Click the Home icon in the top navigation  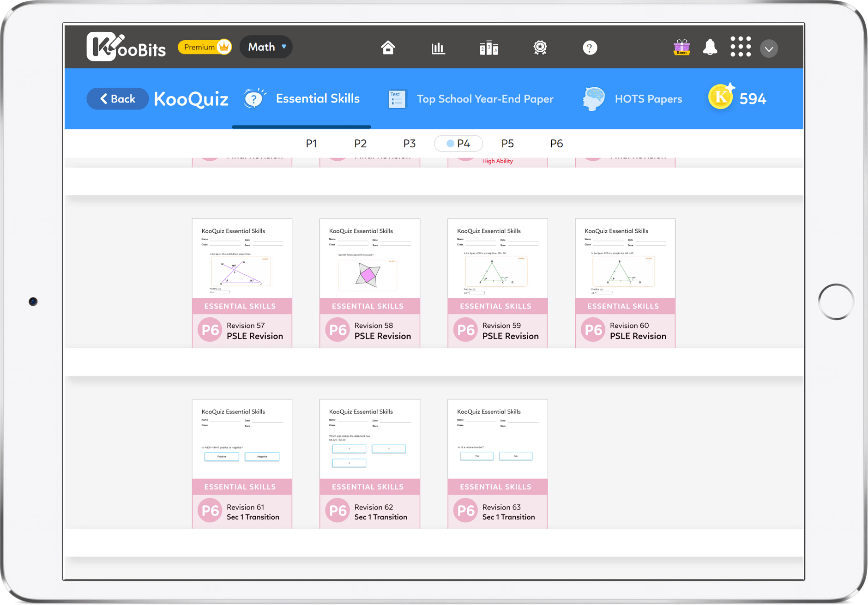coord(388,47)
